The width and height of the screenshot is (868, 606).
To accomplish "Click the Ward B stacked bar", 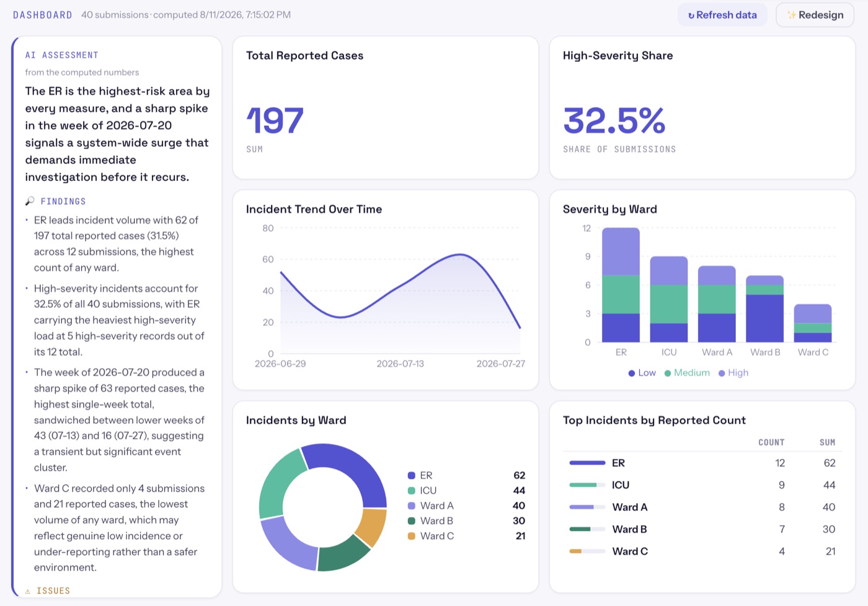I will pos(764,309).
